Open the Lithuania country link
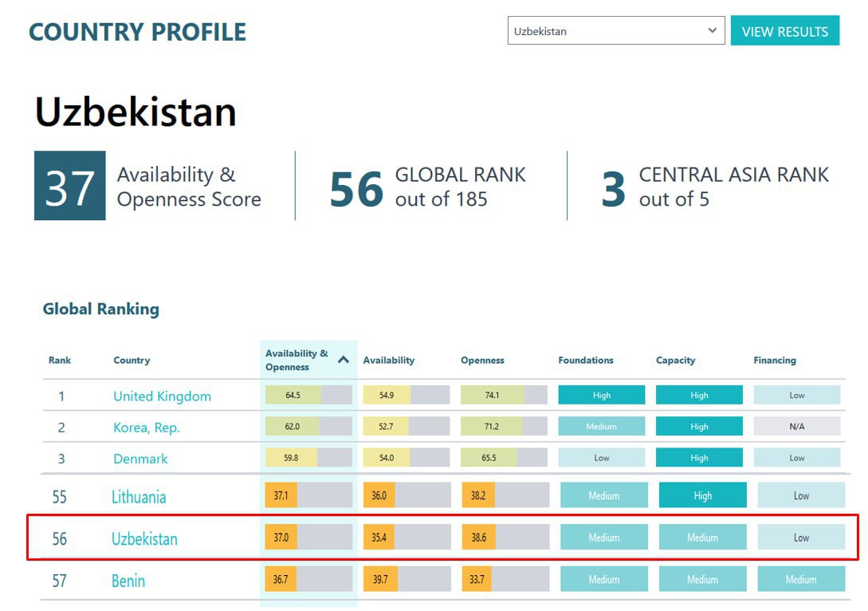This screenshot has width=868, height=611. (139, 497)
